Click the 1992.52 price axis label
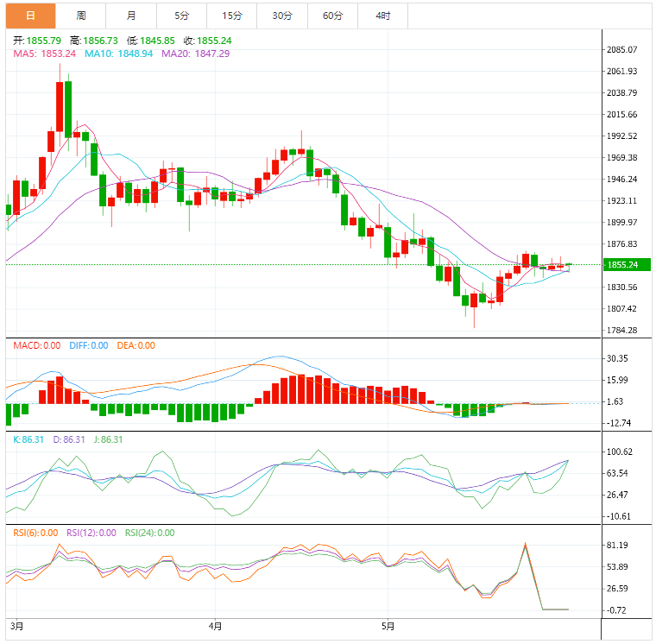 pyautogui.click(x=622, y=136)
